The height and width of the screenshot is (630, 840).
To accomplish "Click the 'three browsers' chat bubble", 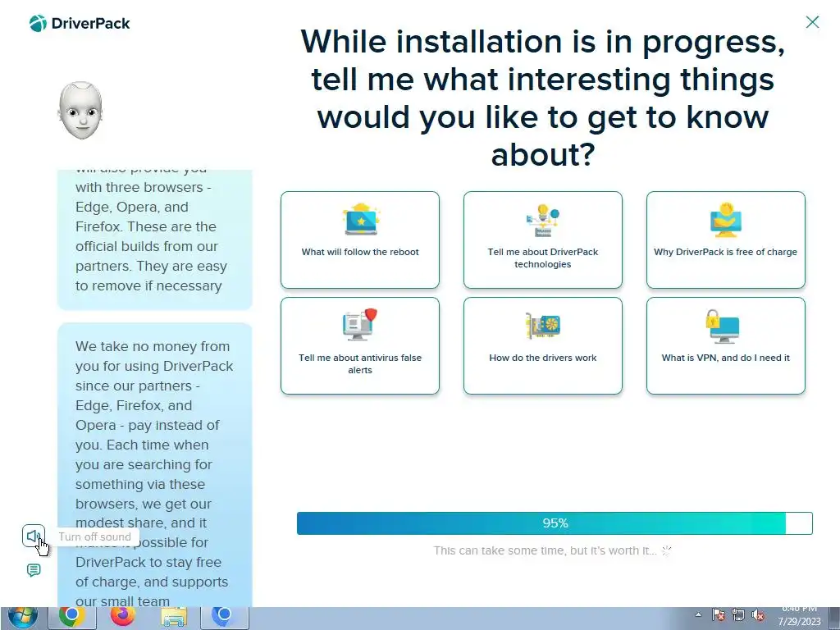I will 155,240.
